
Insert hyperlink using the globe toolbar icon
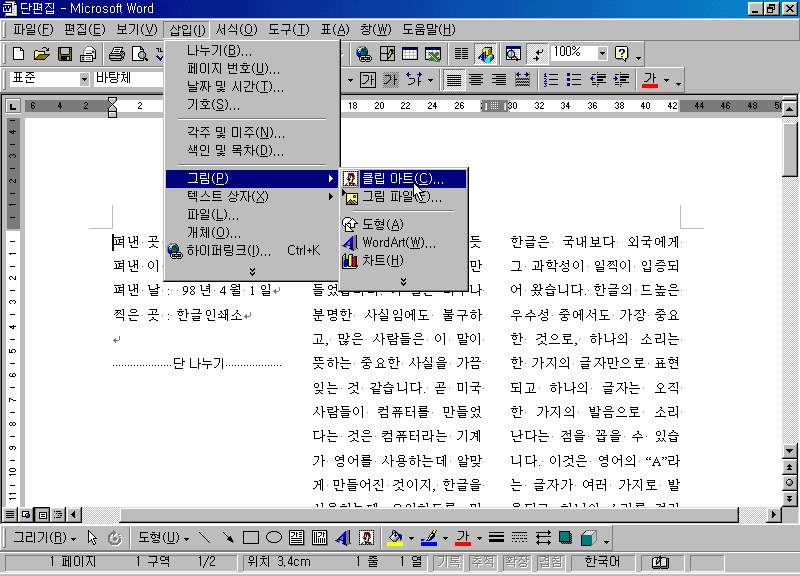tap(364, 54)
